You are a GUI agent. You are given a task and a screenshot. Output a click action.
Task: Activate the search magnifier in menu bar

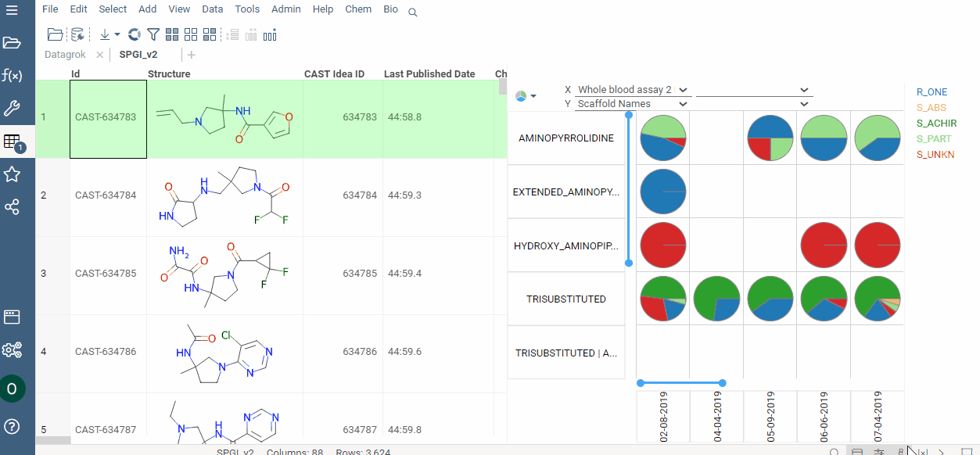[x=412, y=13]
